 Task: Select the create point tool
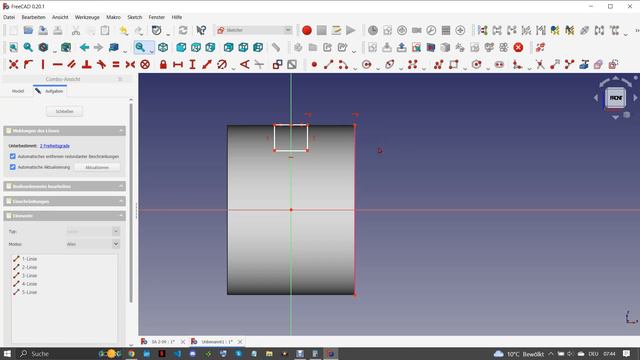(314, 64)
